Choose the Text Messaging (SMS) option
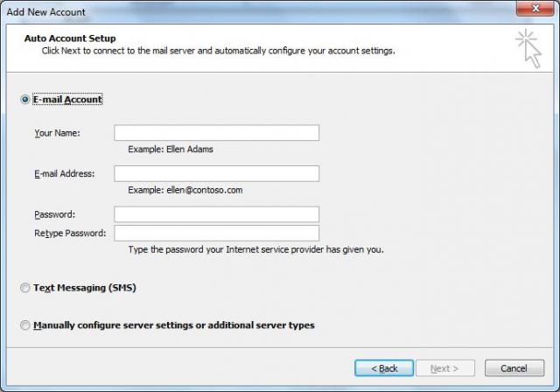The height and width of the screenshot is (392, 560). [24, 288]
